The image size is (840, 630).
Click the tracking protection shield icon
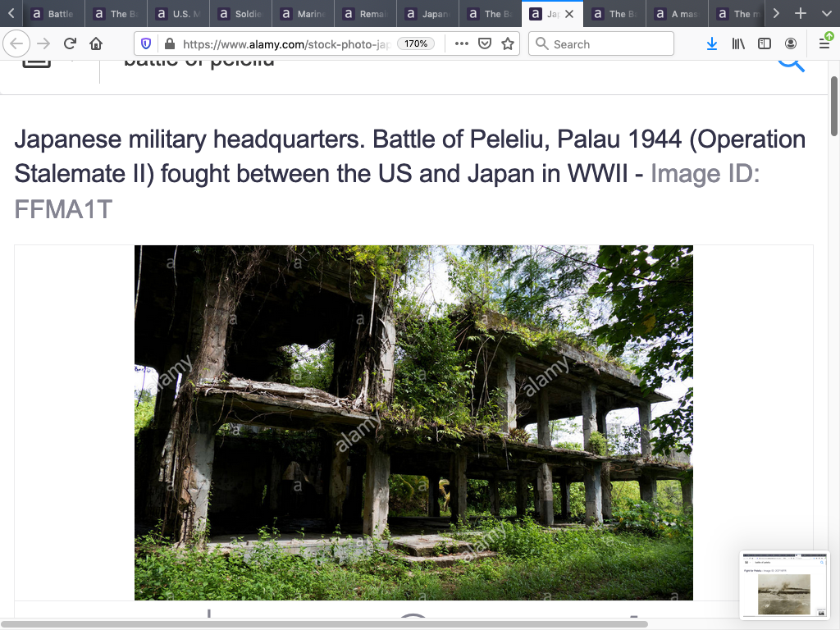(x=147, y=44)
